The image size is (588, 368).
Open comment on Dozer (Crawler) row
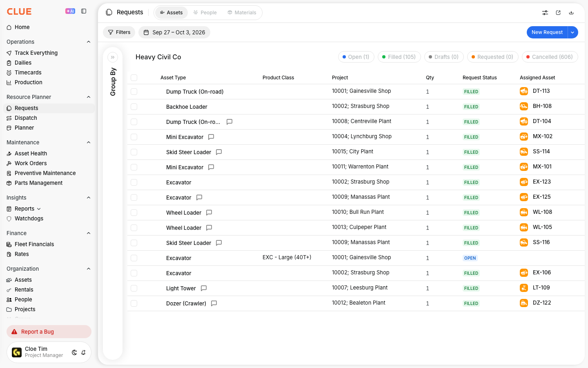214,303
